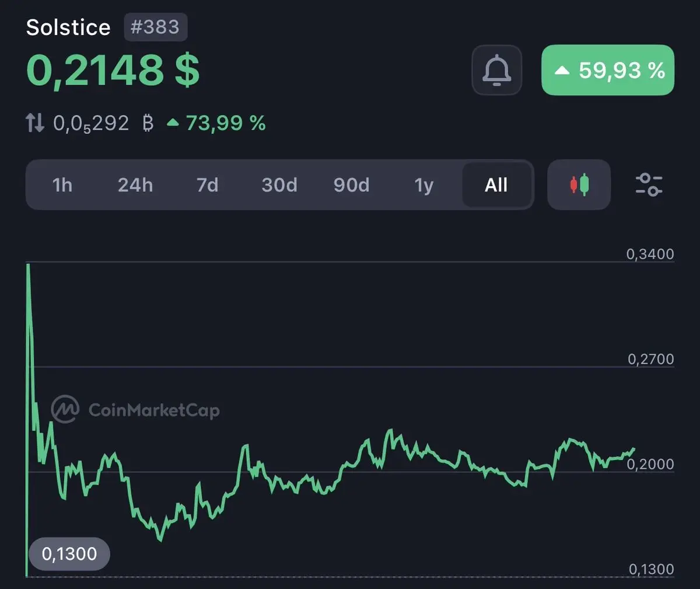Tap the price alert bell icon

[496, 70]
